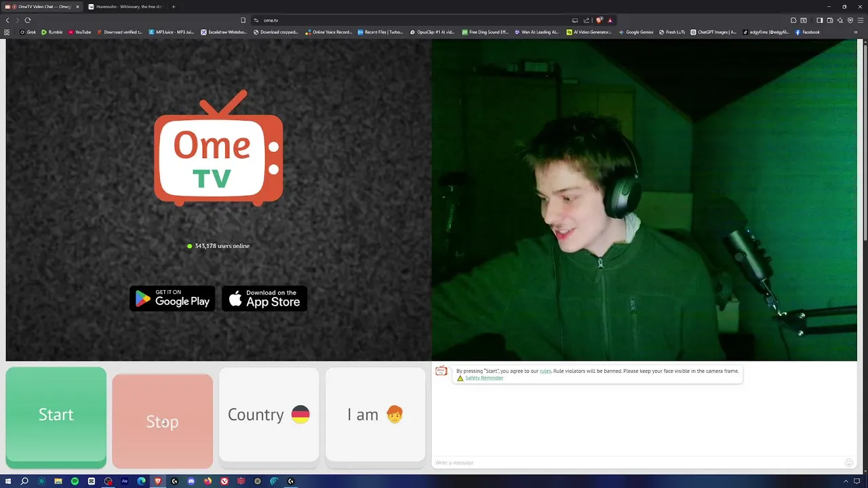Open File Explorer from the taskbar
This screenshot has width=868, height=488.
point(58,481)
